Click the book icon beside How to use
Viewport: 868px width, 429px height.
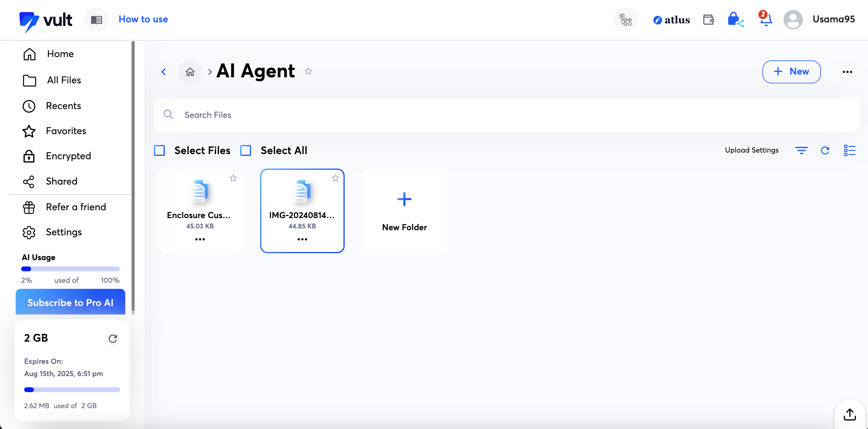96,20
